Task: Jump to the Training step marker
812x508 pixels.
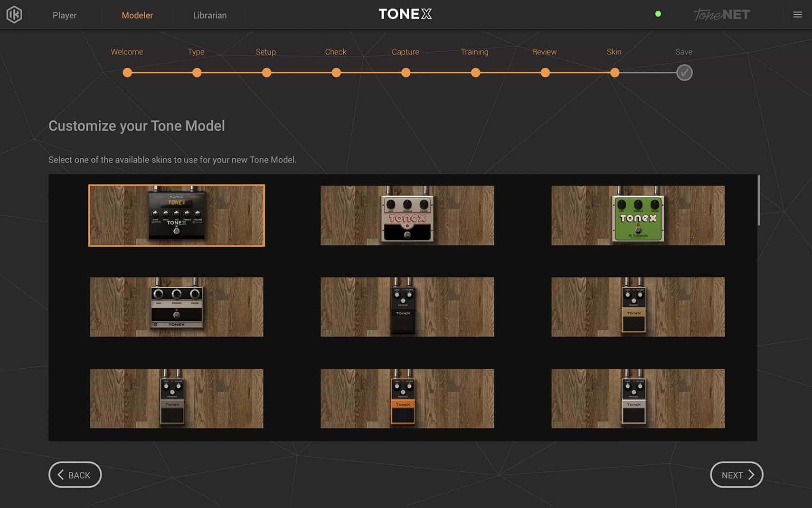Action: pyautogui.click(x=475, y=73)
